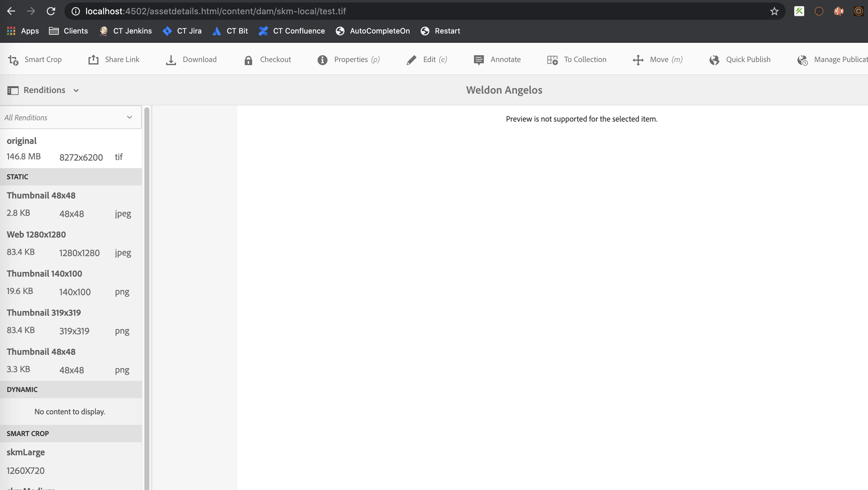The image size is (868, 490).
Task: Click the Download icon
Action: [x=171, y=60]
